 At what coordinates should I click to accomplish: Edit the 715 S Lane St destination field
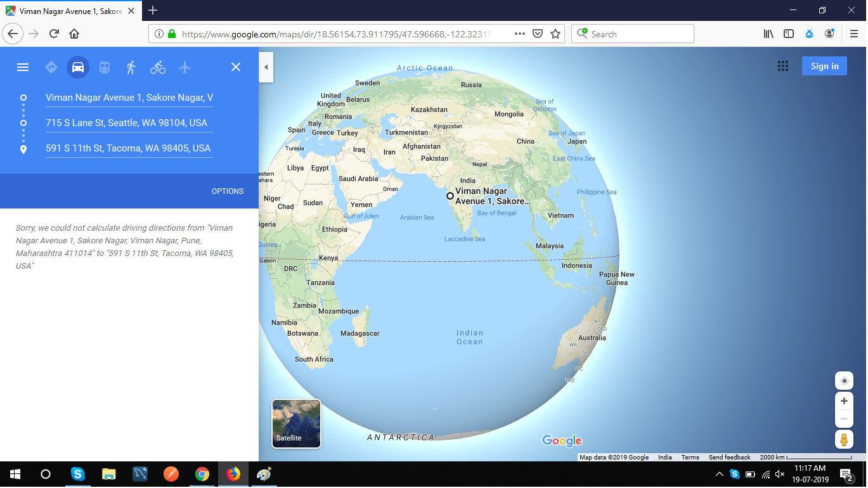pyautogui.click(x=129, y=123)
